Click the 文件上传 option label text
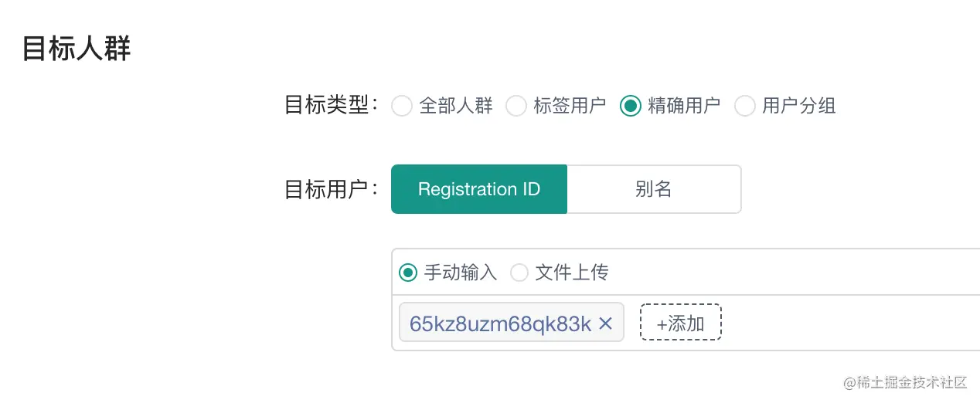 (x=572, y=273)
